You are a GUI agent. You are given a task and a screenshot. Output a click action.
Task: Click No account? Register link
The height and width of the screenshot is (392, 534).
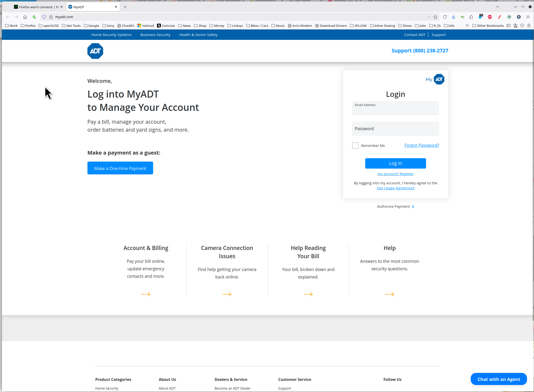point(395,174)
